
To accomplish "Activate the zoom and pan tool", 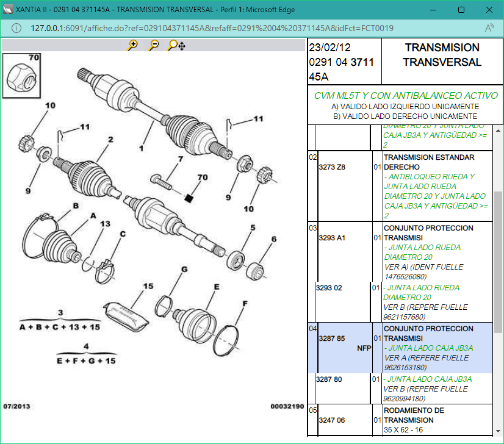I will pos(176,45).
